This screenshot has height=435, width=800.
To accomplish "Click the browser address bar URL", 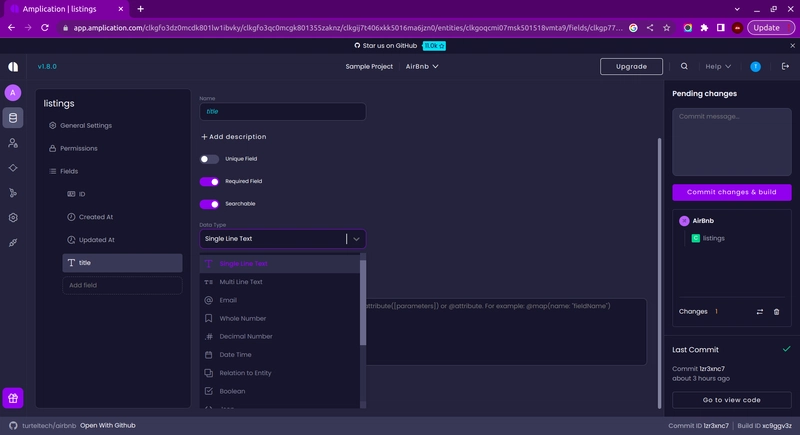I will click(347, 28).
